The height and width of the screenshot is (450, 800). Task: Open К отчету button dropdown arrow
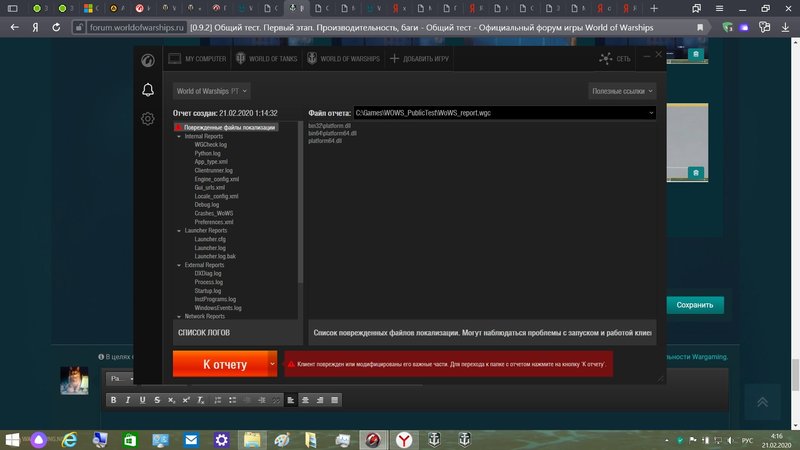[272, 364]
